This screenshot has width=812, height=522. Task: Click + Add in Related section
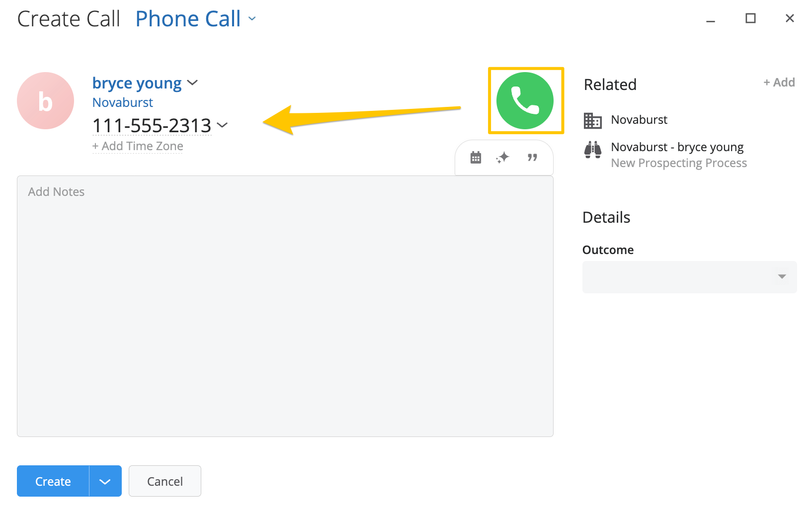(779, 83)
